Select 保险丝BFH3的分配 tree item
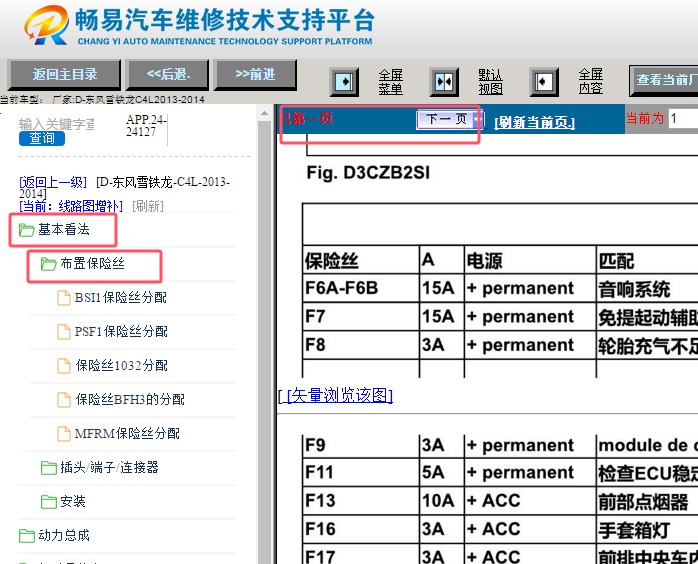Image resolution: width=698 pixels, height=564 pixels. coord(130,399)
